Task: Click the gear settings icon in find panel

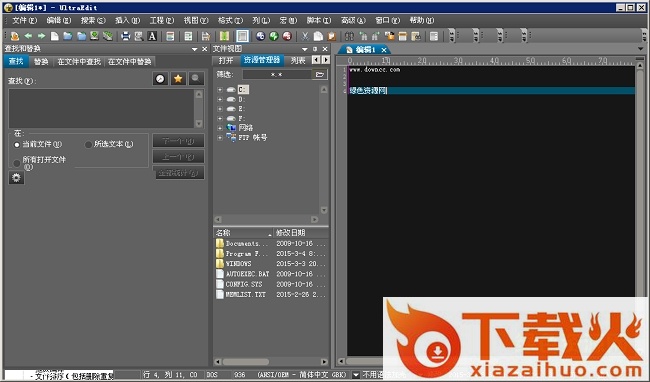Action: point(17,178)
